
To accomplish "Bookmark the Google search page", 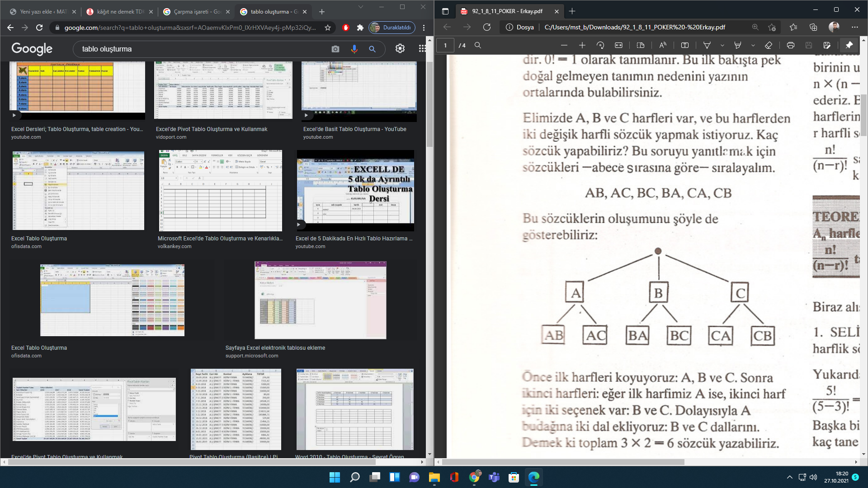I will (x=328, y=28).
